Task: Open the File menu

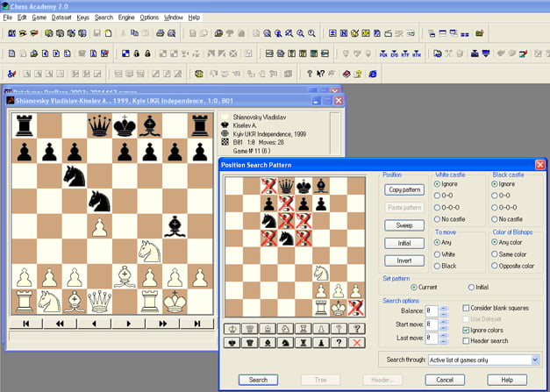Action: (x=7, y=18)
